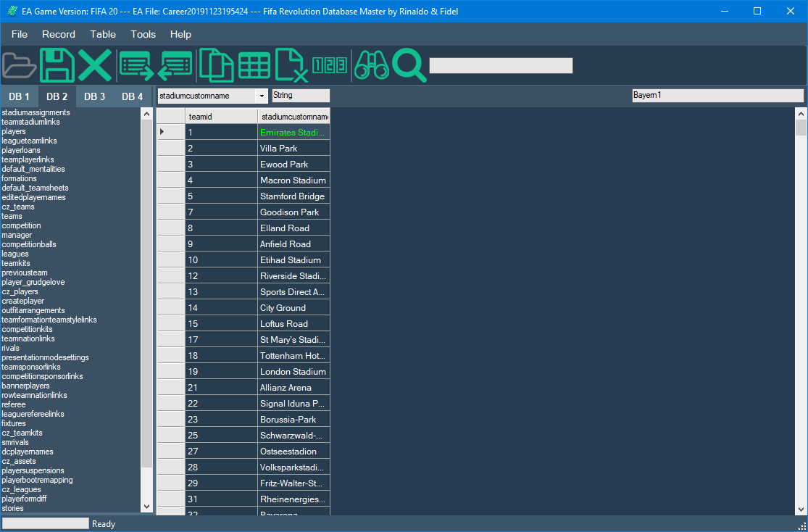Click the data grid scroll-down arrow
The width and height of the screenshot is (808, 532).
(x=801, y=510)
